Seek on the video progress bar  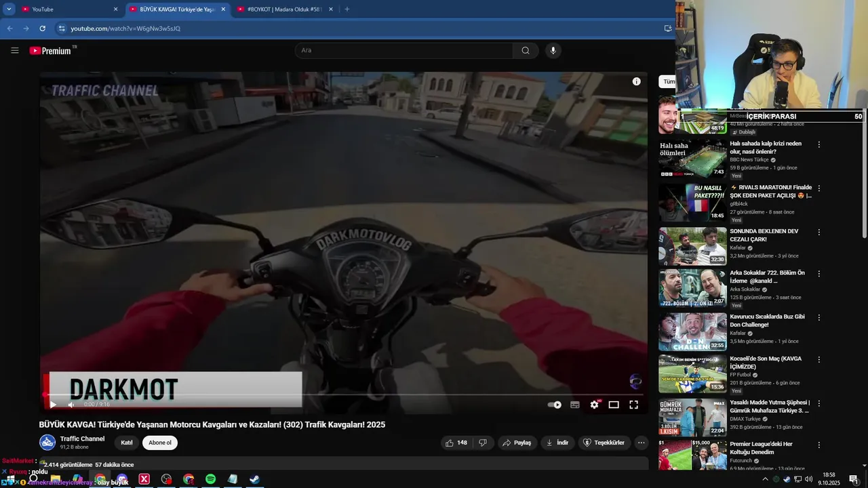[x=343, y=394]
